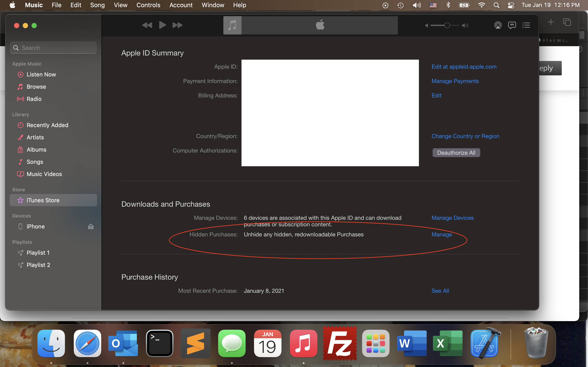
Task: Open Change Country or Region link
Action: coord(465,136)
